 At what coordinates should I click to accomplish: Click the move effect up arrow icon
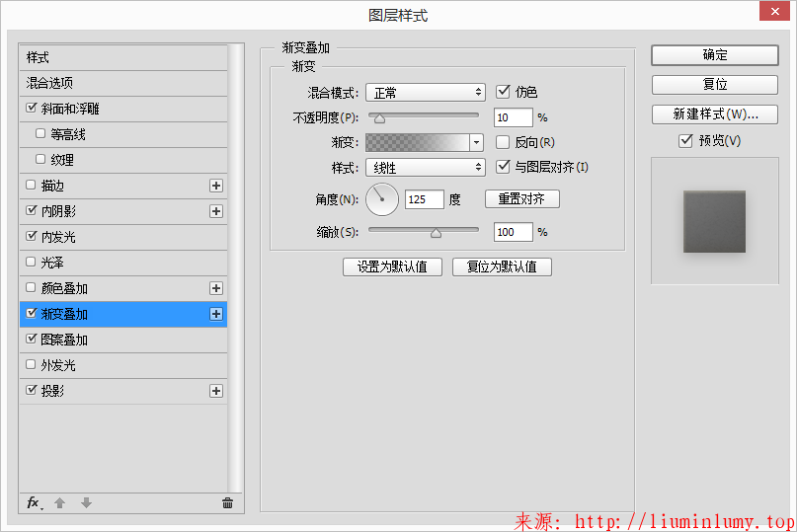(59, 503)
